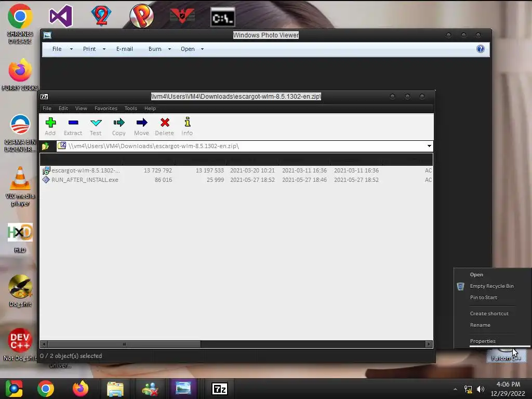The width and height of the screenshot is (532, 399).
Task: Select the DEV C++ desktop icon
Action: [20, 344]
